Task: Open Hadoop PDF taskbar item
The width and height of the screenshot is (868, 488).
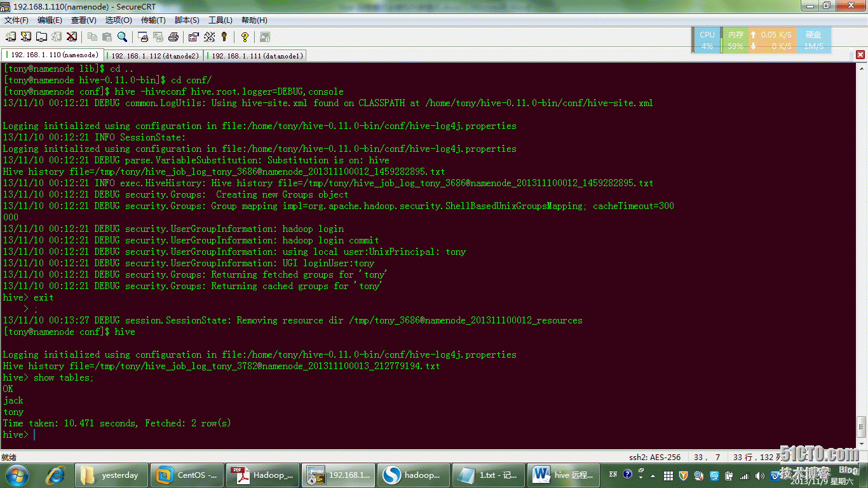Action: click(262, 475)
